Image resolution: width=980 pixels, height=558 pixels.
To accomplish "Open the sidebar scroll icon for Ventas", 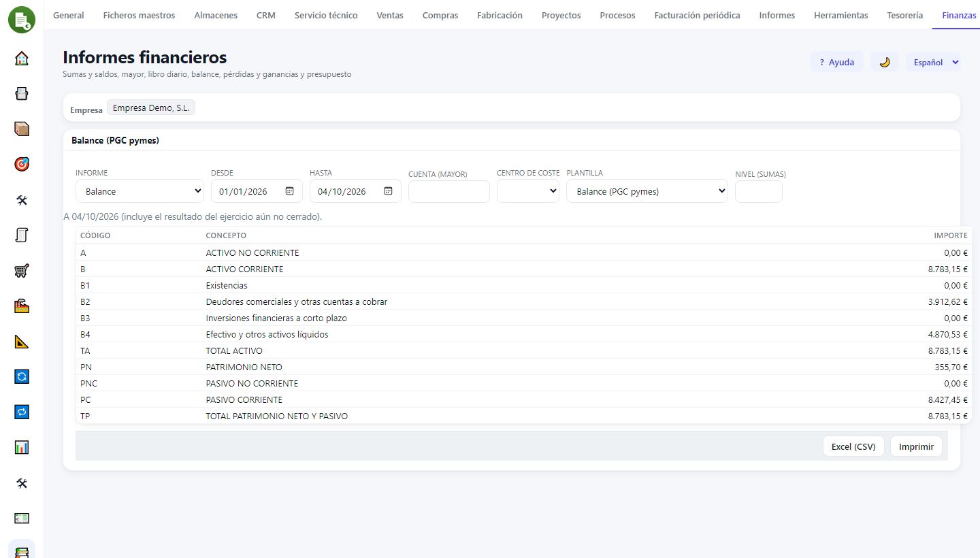I will (22, 235).
